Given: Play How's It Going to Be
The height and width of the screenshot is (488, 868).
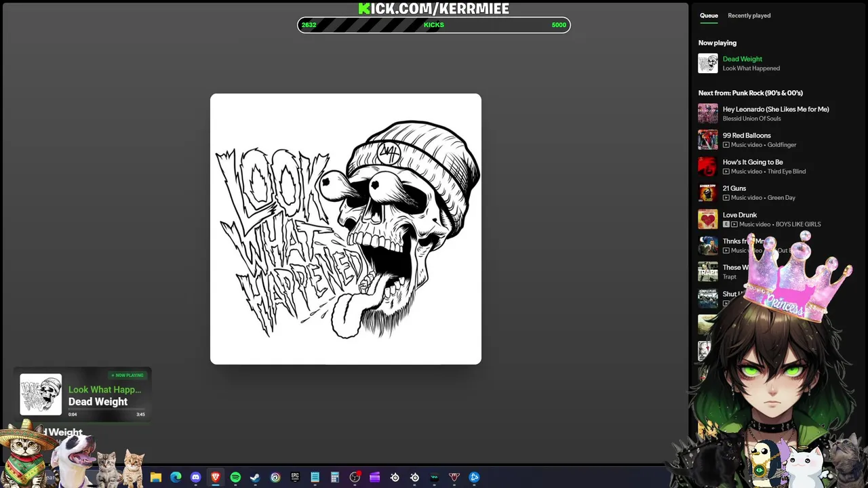Looking at the screenshot, I should click(x=753, y=162).
